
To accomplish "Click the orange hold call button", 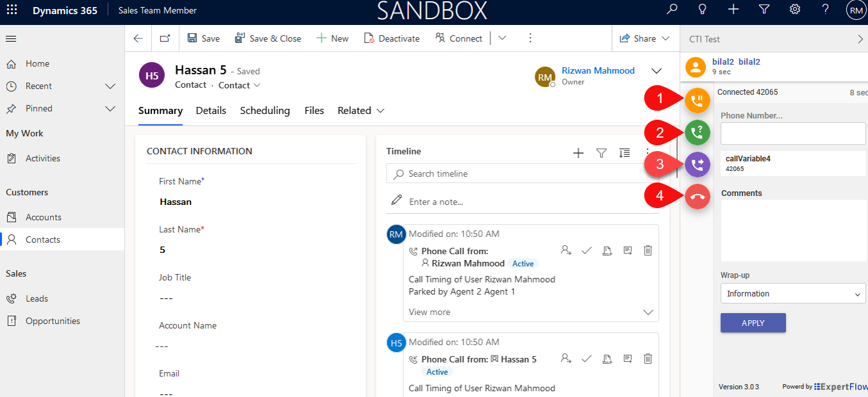I will [697, 100].
